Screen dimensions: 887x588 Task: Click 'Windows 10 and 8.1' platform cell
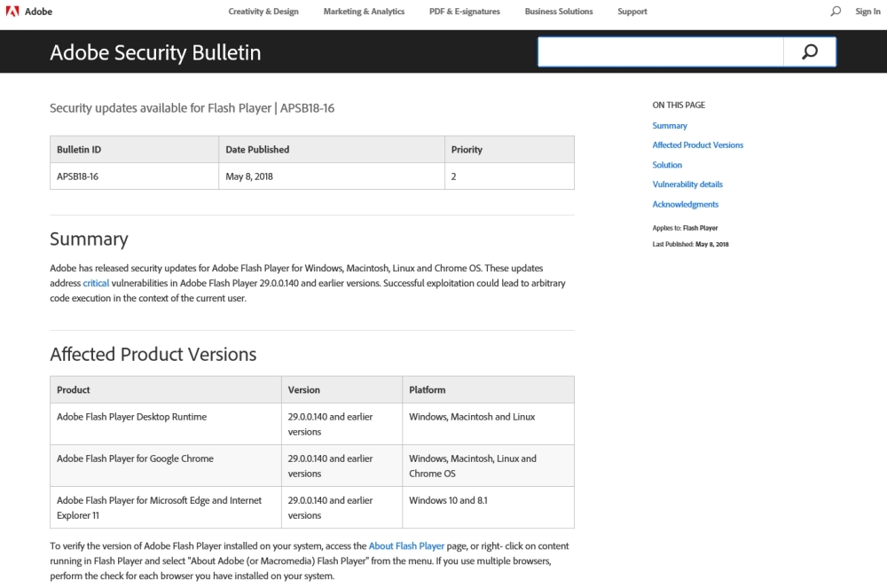pyautogui.click(x=488, y=507)
